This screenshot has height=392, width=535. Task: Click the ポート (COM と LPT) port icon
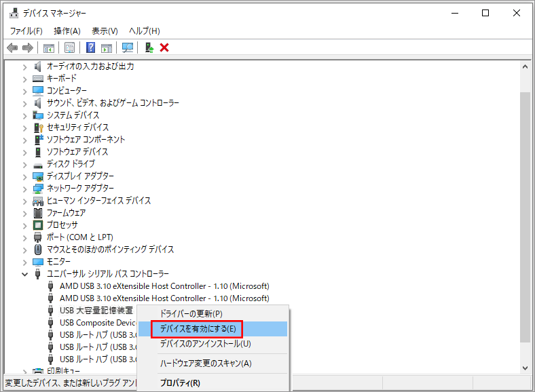(38, 237)
